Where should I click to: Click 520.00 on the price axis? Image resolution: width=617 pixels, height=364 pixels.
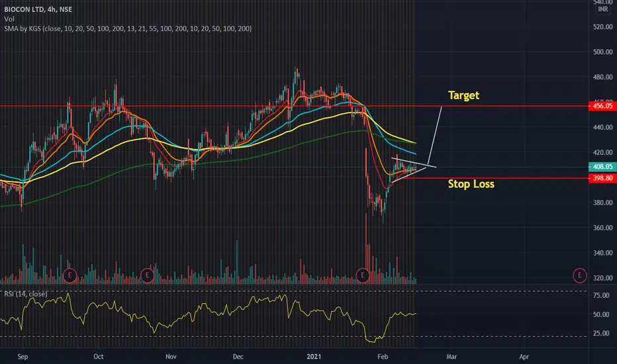pyautogui.click(x=603, y=26)
